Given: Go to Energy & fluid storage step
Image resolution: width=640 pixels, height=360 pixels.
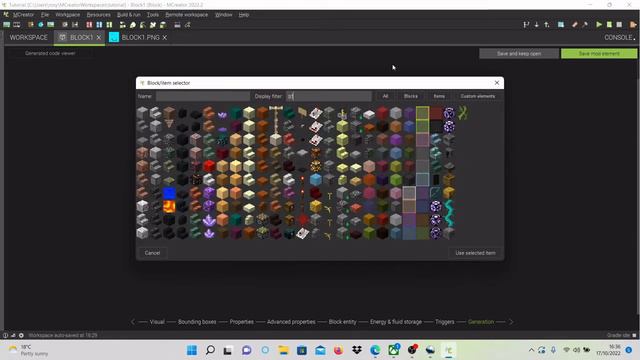Looking at the screenshot, I should [396, 322].
